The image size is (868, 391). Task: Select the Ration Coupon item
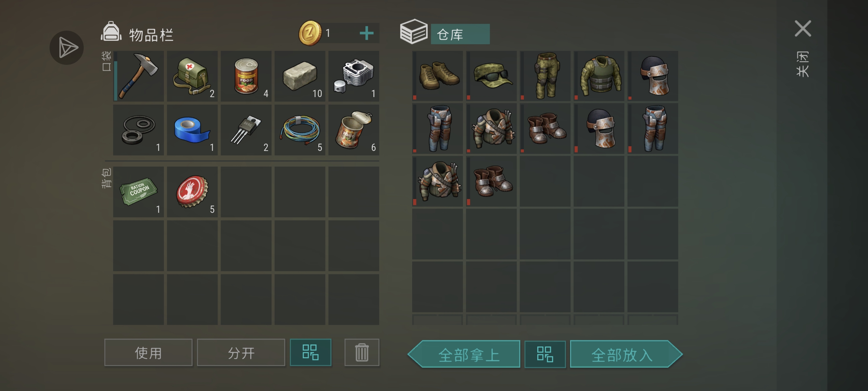138,192
